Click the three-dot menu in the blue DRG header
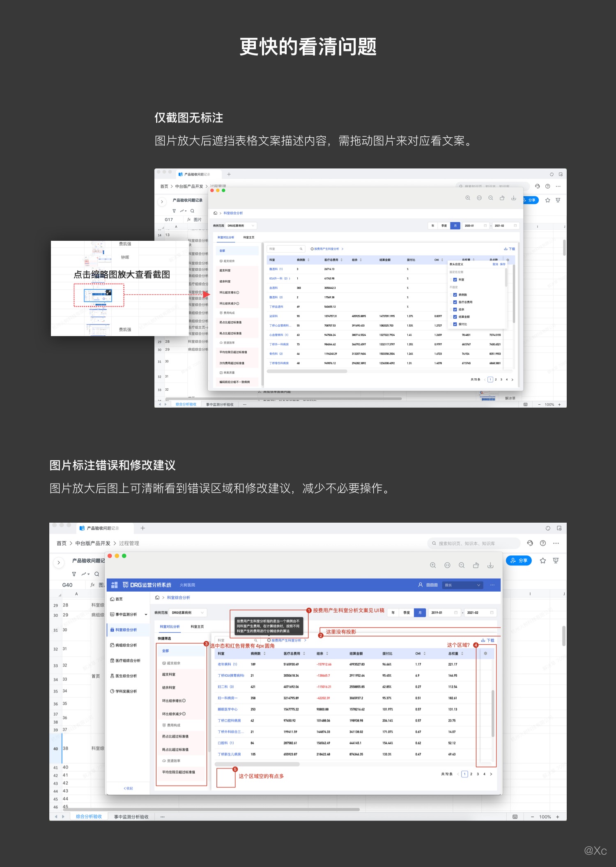 click(492, 585)
